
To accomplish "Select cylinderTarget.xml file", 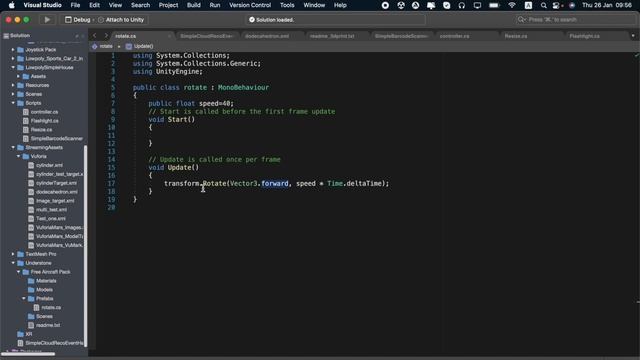I will point(56,183).
